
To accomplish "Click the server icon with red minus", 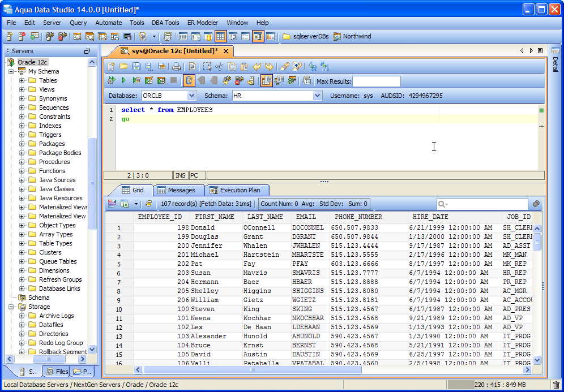I will point(22,36).
